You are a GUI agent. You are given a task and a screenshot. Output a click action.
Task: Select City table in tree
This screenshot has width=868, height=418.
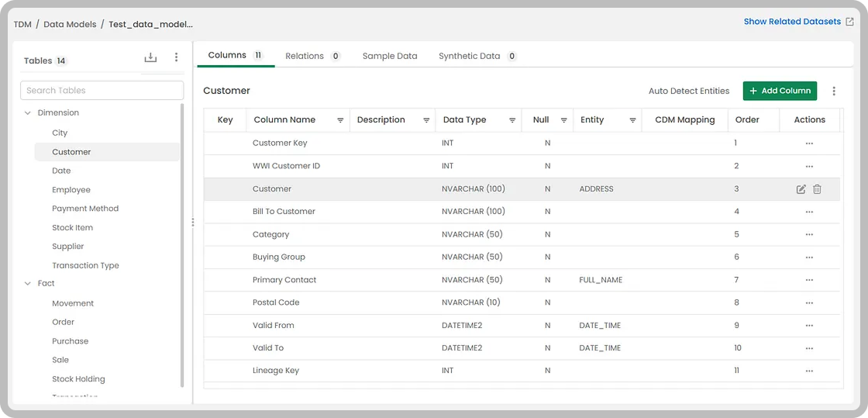coord(60,133)
